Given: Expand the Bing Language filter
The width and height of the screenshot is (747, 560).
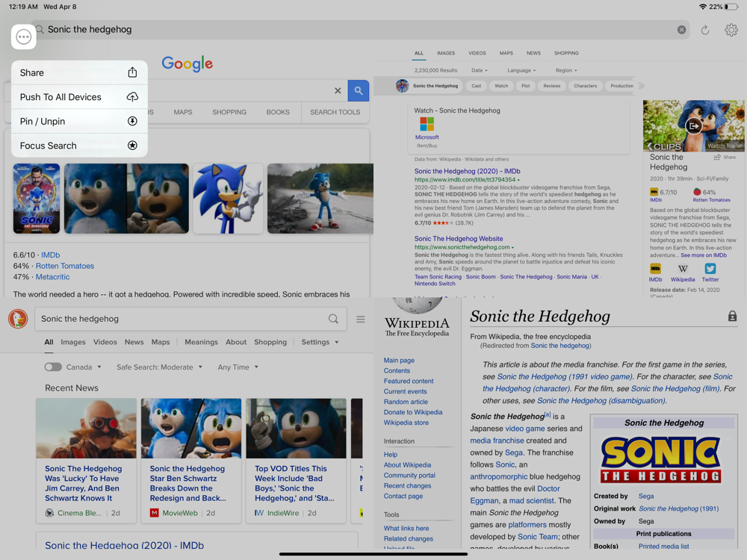Looking at the screenshot, I should pos(521,70).
